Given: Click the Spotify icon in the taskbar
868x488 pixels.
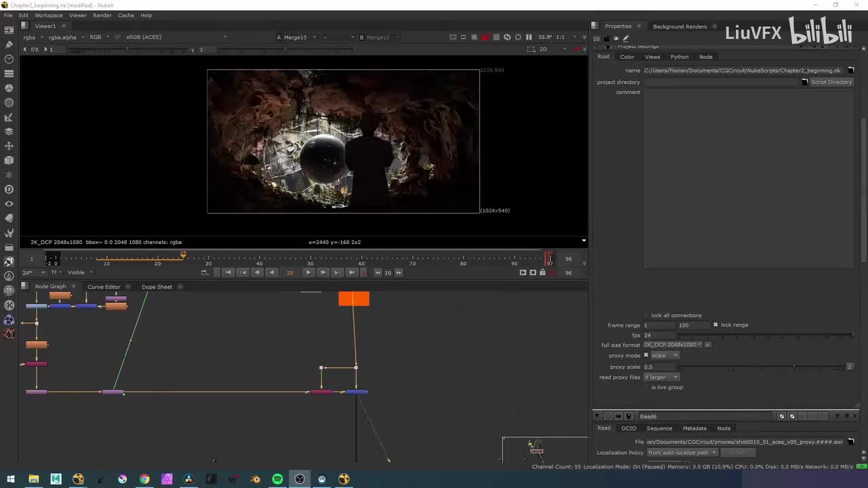Looking at the screenshot, I should [277, 479].
